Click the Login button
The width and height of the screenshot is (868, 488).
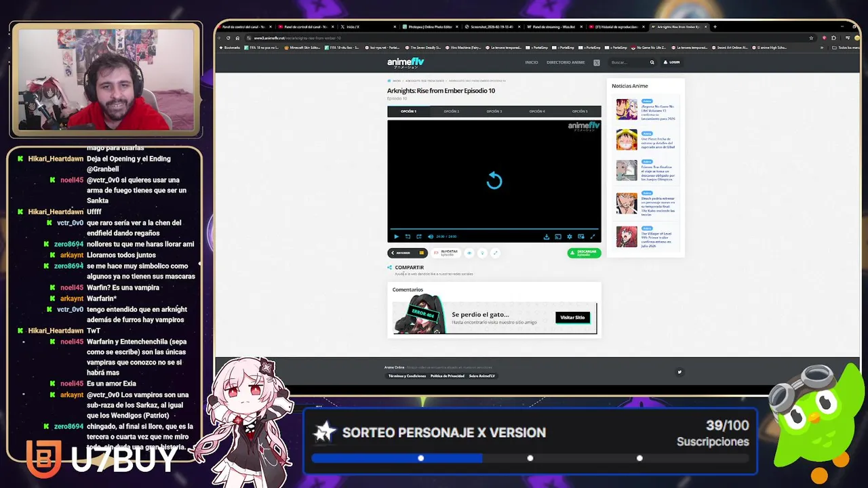[x=672, y=62]
